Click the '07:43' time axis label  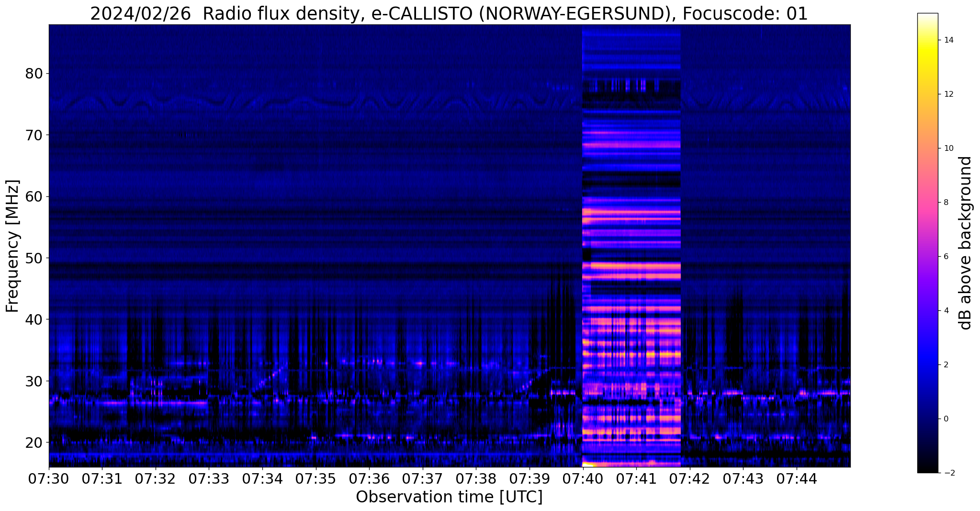[x=743, y=479]
